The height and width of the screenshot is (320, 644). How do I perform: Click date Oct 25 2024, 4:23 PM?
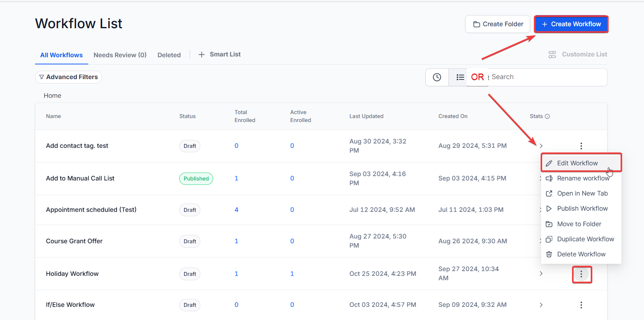coord(383,273)
